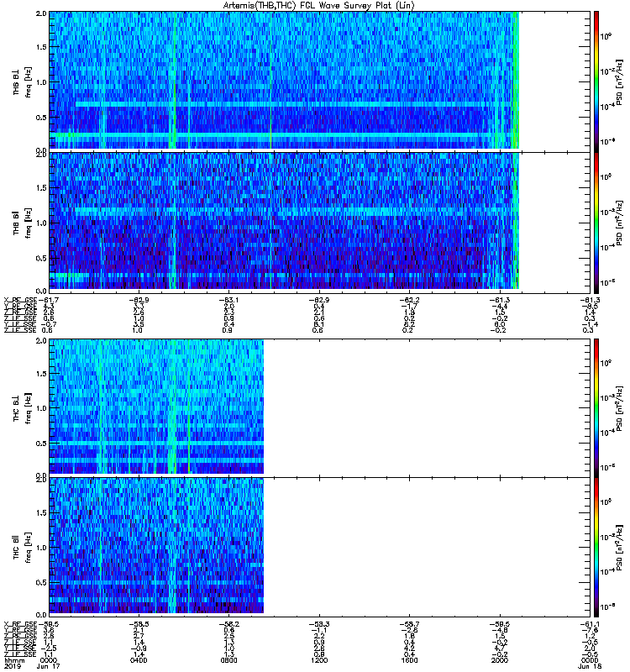Image resolution: width=630 pixels, height=672 pixels.
Task: Click the '-58.2' X_RE_GSE value under the THC panels
Action: pyautogui.click(x=228, y=624)
